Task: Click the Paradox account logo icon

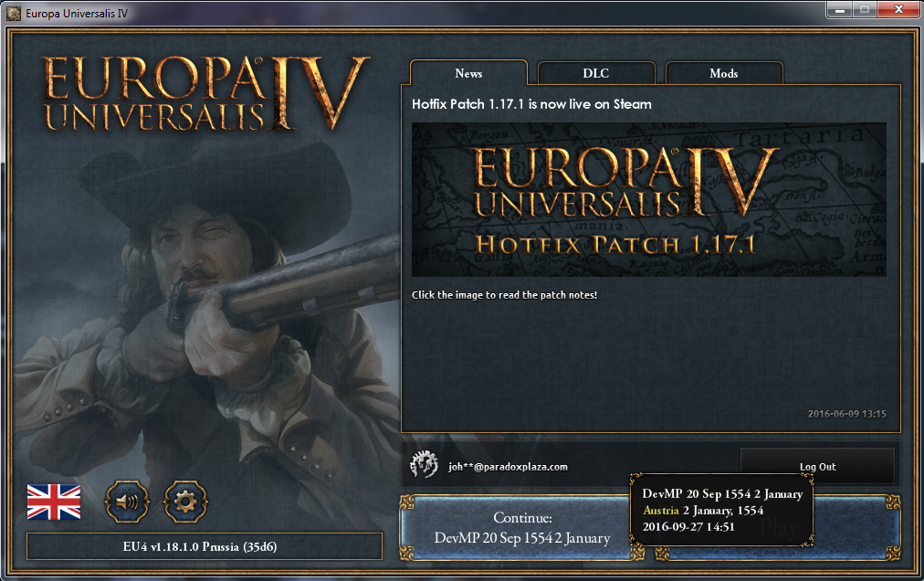Action: pyautogui.click(x=424, y=464)
